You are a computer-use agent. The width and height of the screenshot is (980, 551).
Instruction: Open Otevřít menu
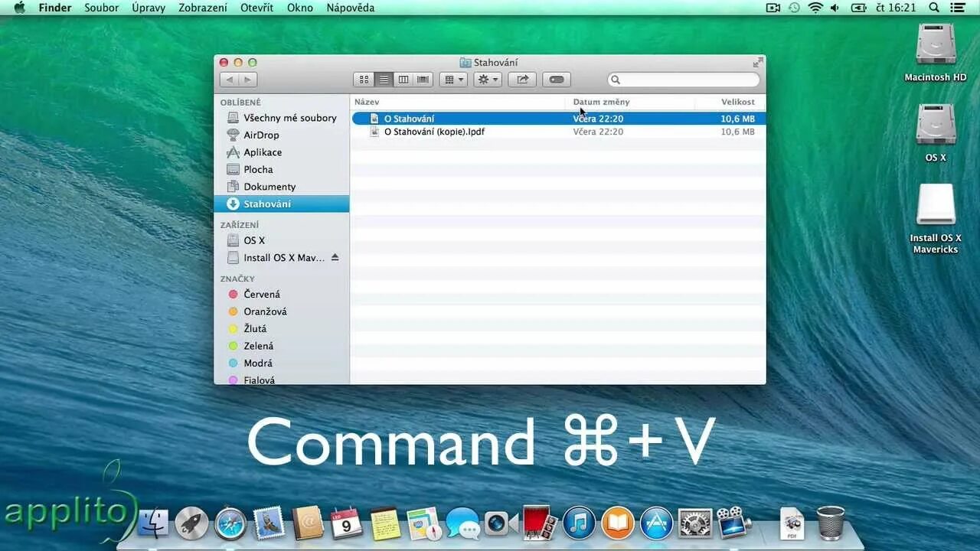click(x=256, y=8)
